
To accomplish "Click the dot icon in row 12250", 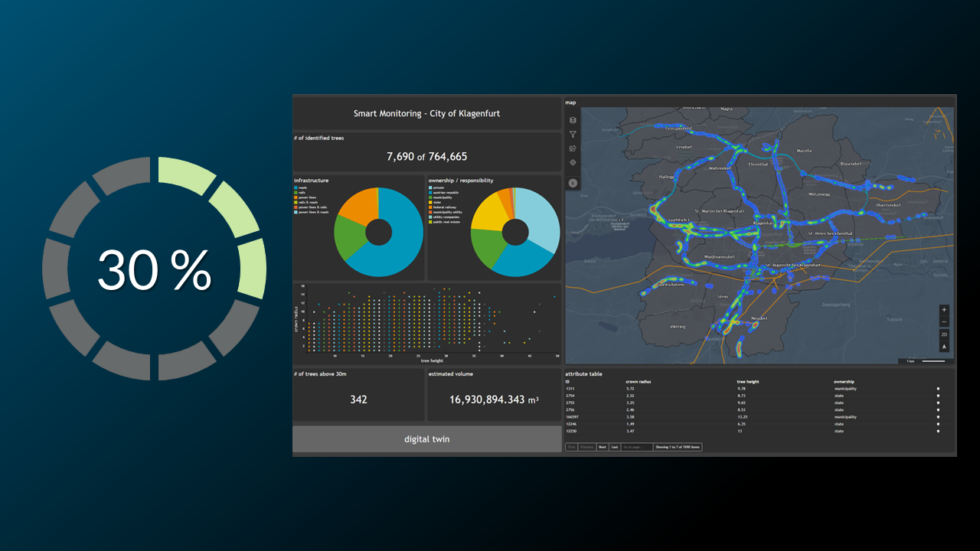I will tap(938, 431).
